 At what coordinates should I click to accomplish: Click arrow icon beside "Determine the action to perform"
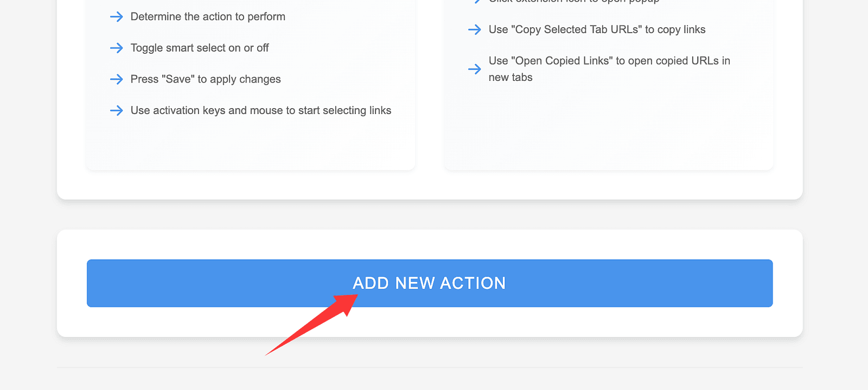[x=116, y=17]
